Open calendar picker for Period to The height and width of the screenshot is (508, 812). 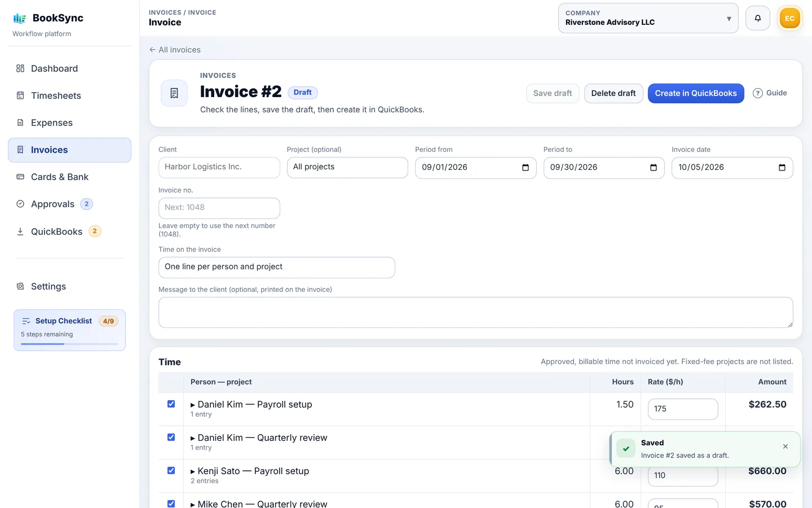tap(654, 168)
